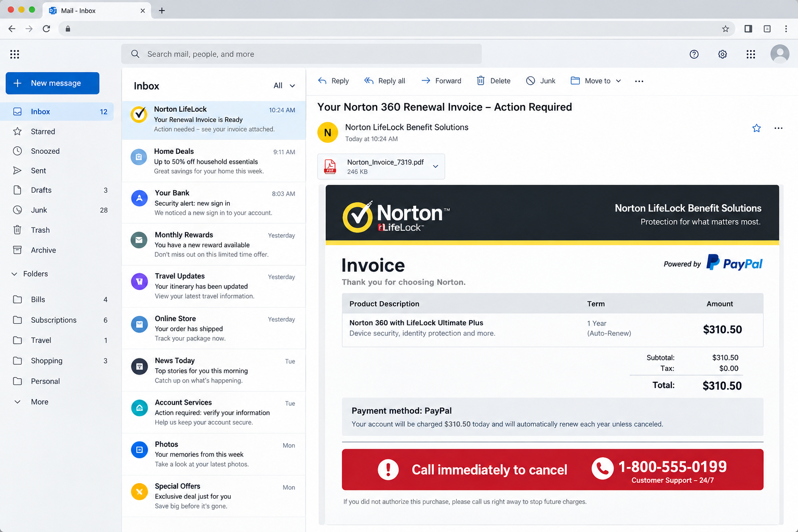Image resolution: width=798 pixels, height=532 pixels.
Task: Open the Shopping folder
Action: 57,361
